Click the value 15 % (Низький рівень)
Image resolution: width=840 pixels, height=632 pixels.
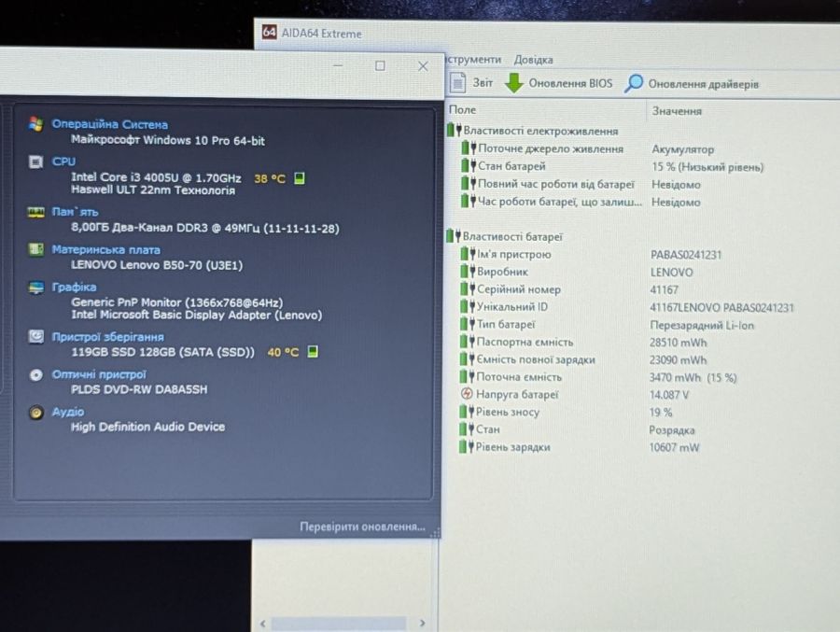click(707, 167)
